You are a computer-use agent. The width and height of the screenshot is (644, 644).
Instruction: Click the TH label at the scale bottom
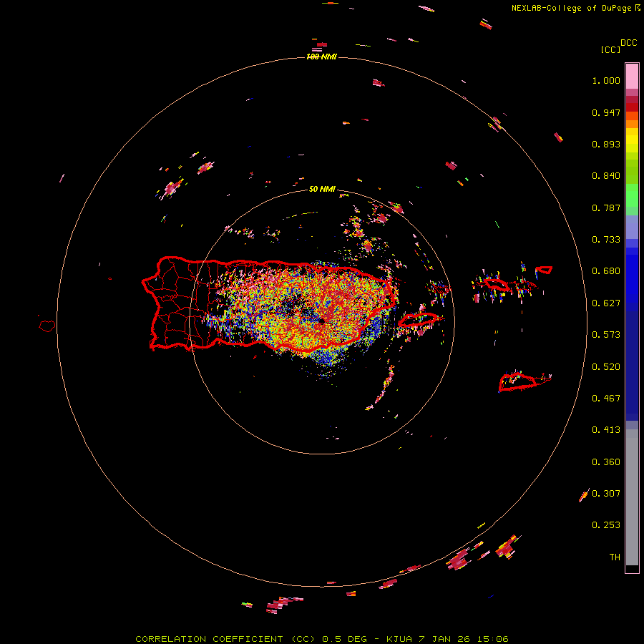pyautogui.click(x=615, y=557)
